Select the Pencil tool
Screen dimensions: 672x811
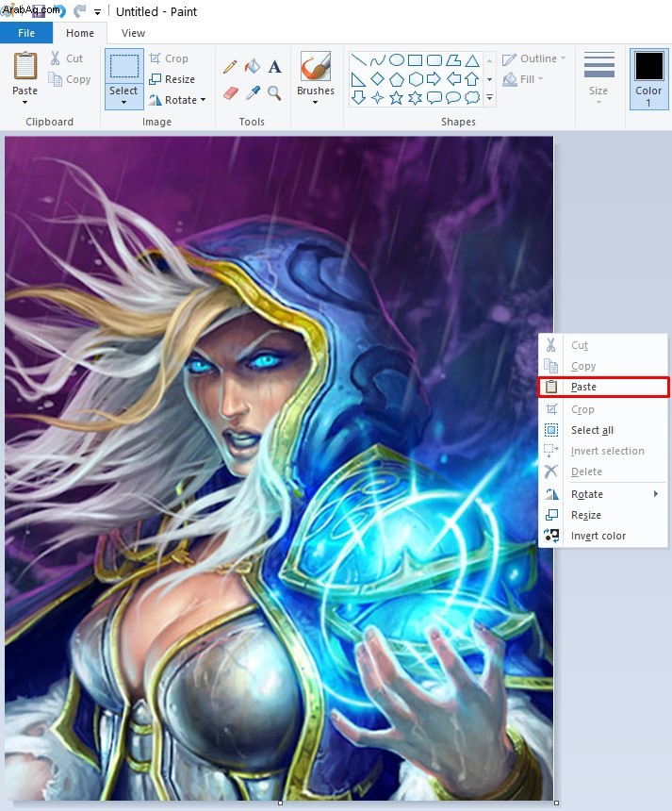point(230,67)
